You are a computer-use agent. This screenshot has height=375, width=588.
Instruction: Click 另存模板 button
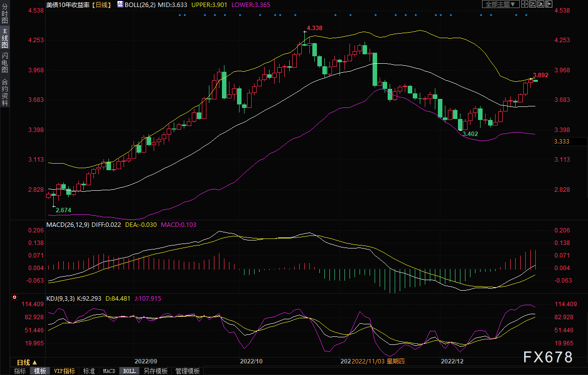tap(156, 371)
